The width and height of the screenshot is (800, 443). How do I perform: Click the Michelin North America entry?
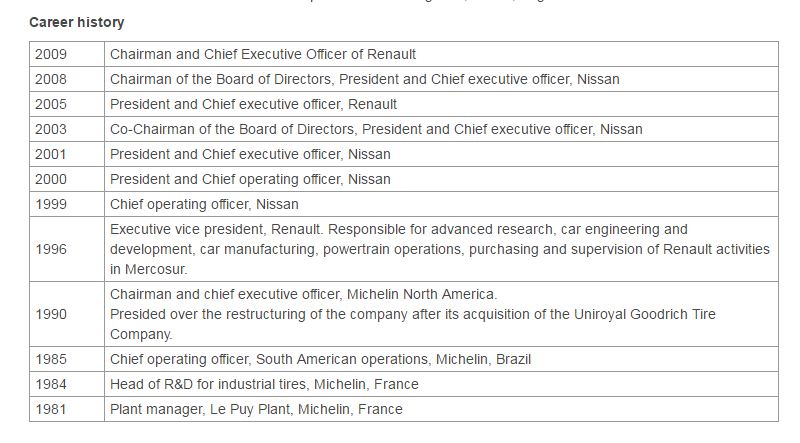tap(303, 294)
